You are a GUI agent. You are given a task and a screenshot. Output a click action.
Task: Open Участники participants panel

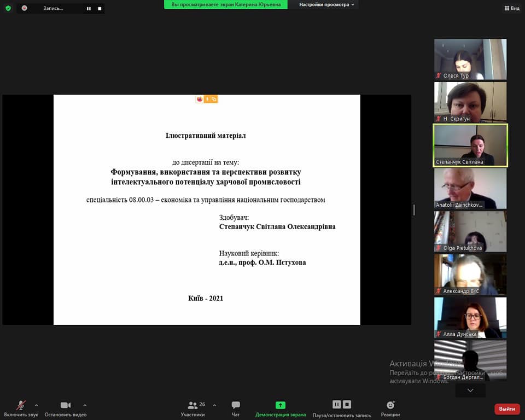pyautogui.click(x=193, y=409)
